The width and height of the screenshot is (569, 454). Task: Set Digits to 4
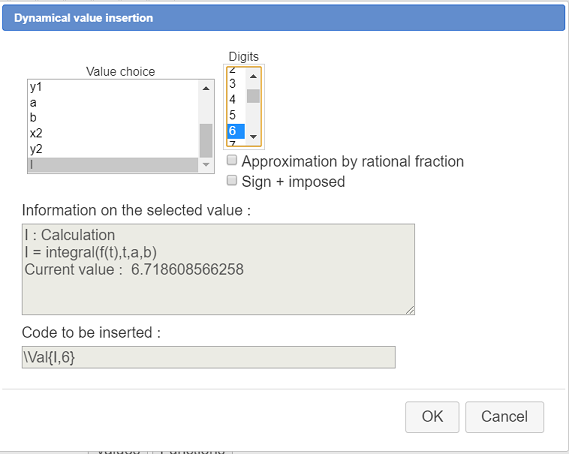click(x=236, y=99)
